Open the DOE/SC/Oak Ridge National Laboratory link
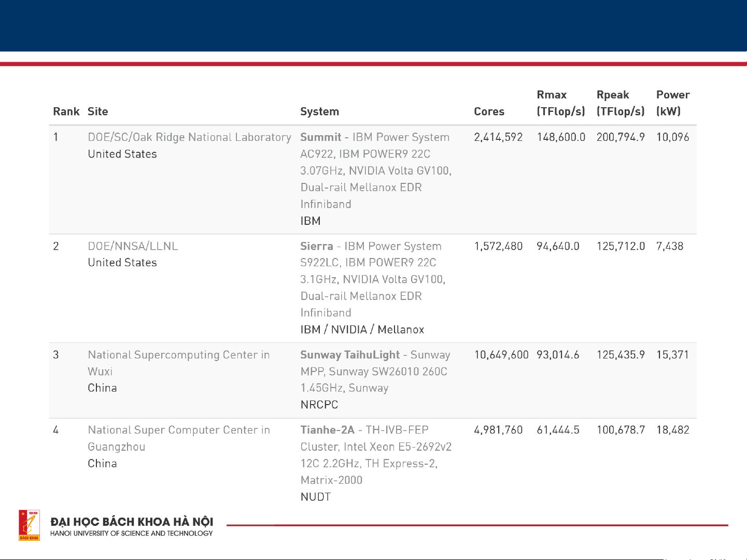This screenshot has width=747, height=560. (x=189, y=137)
